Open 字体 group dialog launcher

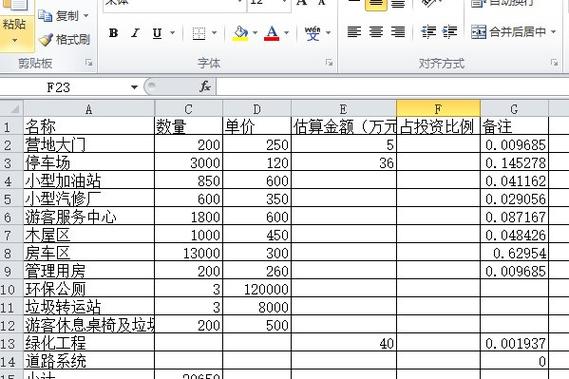(329, 63)
